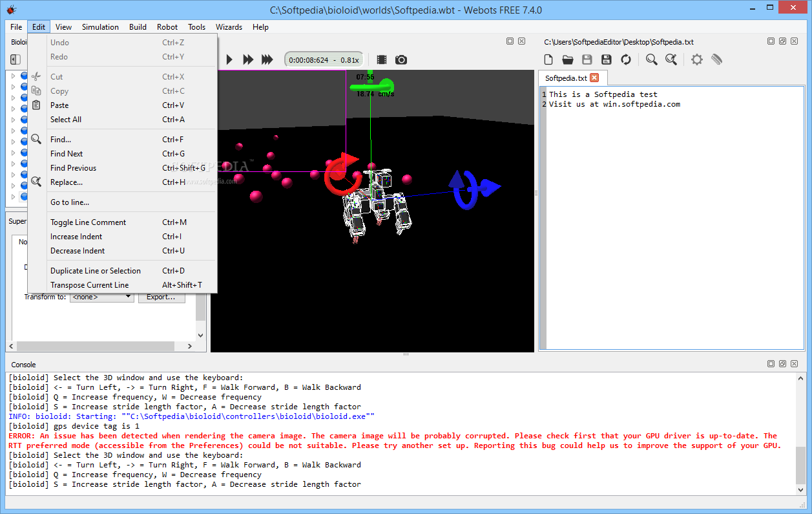Undock the Console panel
The height and width of the screenshot is (514, 812).
pyautogui.click(x=782, y=364)
